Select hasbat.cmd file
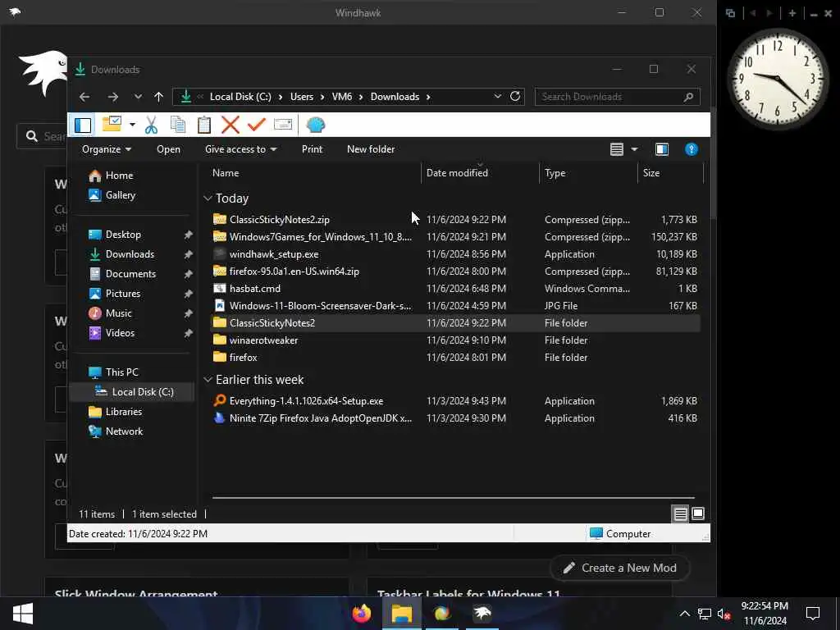The width and height of the screenshot is (840, 630). tap(455, 288)
